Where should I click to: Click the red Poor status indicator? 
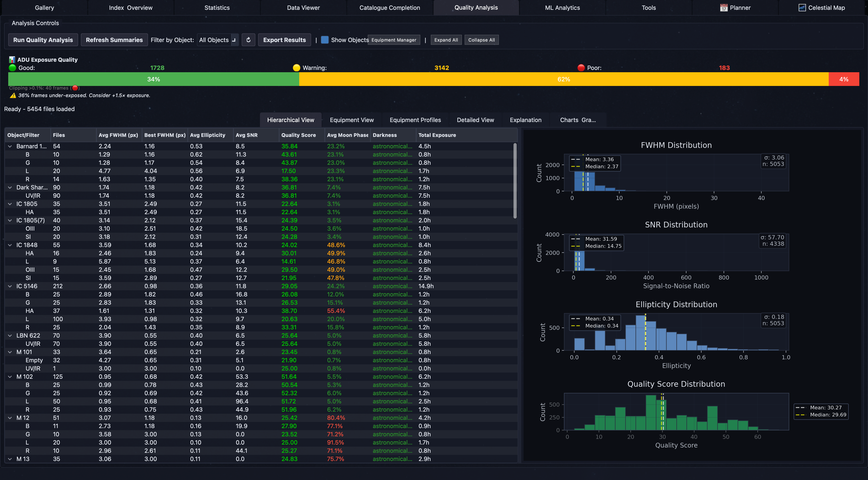581,68
